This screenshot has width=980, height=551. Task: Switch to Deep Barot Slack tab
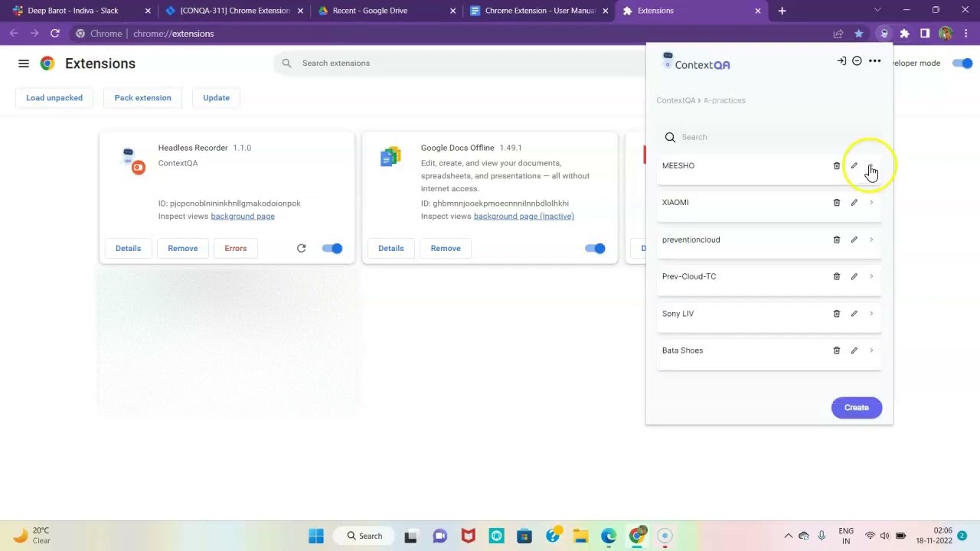coord(80,11)
